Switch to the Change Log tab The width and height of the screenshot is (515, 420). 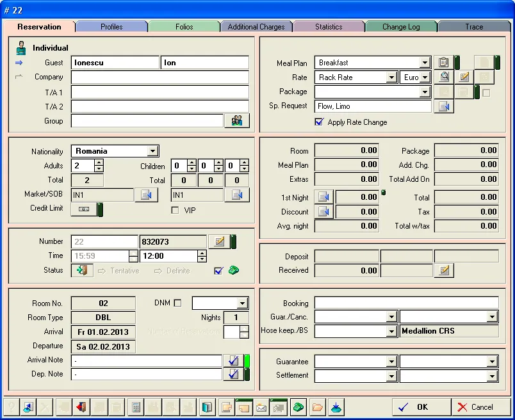401,27
